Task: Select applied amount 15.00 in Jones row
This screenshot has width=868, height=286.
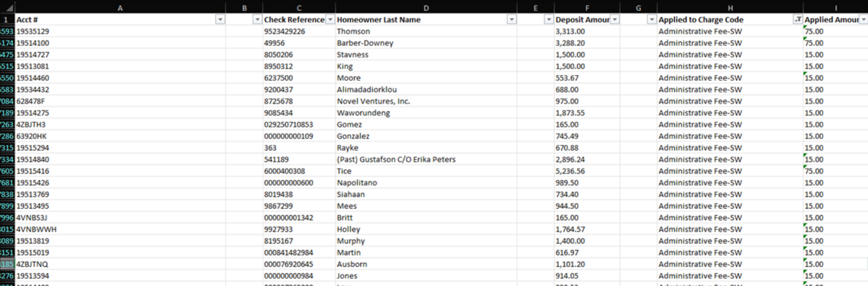Action: (x=836, y=276)
